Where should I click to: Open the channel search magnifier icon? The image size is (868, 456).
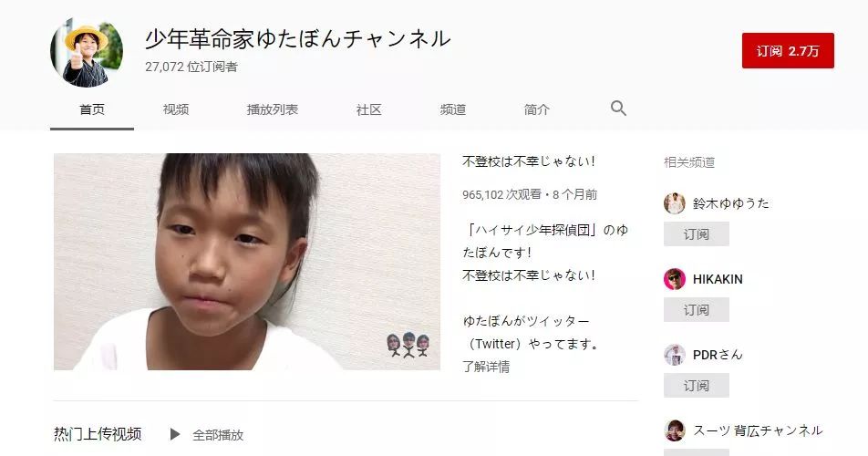[x=618, y=108]
